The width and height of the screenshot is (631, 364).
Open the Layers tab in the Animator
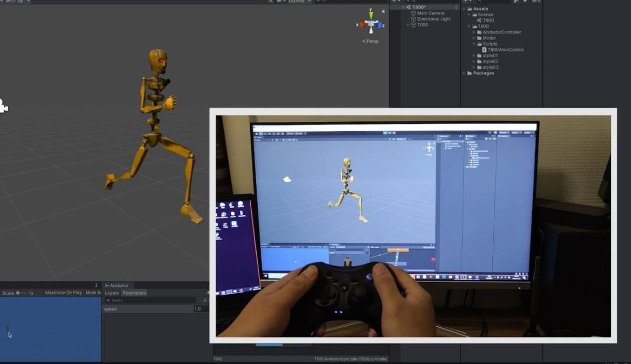111,293
